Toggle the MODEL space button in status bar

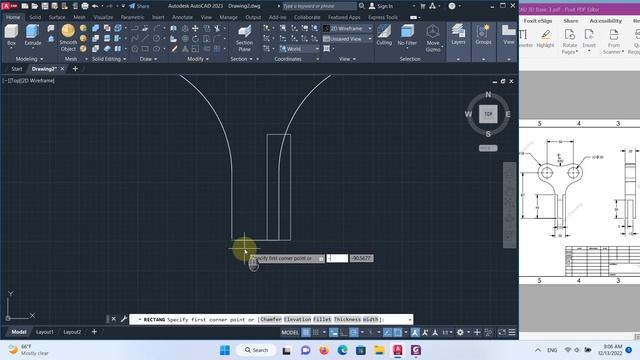pos(290,332)
